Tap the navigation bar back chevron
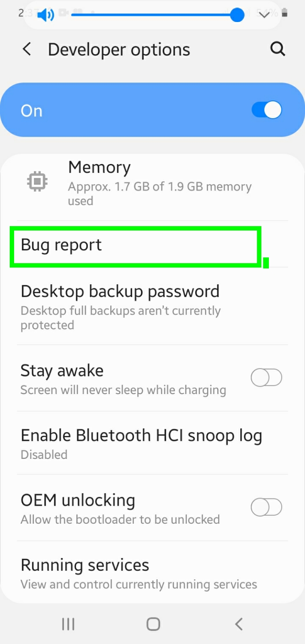 click(238, 624)
